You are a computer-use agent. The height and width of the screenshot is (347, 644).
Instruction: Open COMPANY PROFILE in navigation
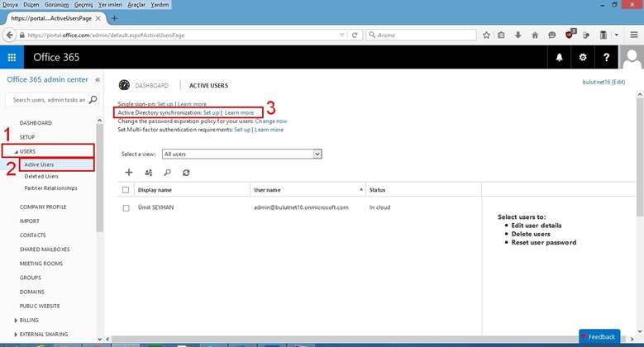coord(43,207)
